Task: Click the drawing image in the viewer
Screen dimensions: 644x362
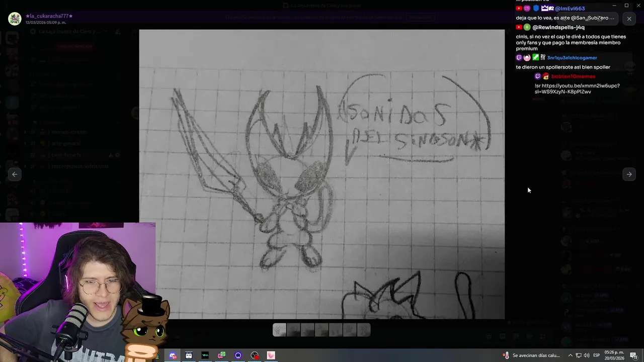Action: 322,174
